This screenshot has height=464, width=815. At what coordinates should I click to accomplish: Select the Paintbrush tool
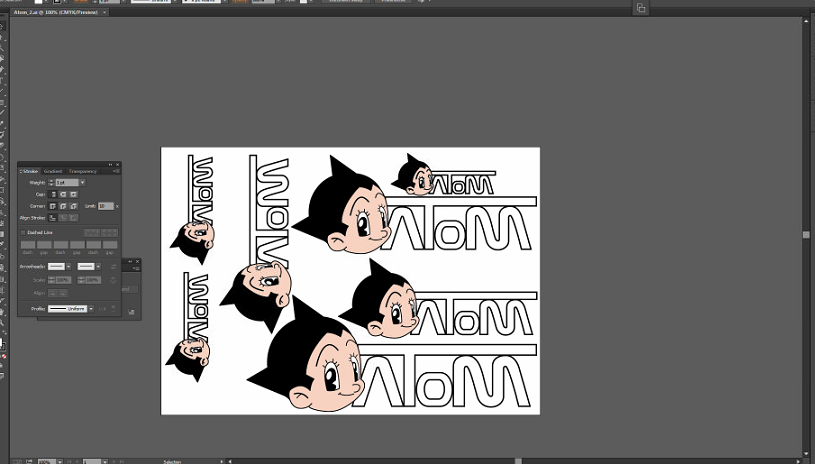coord(2,112)
